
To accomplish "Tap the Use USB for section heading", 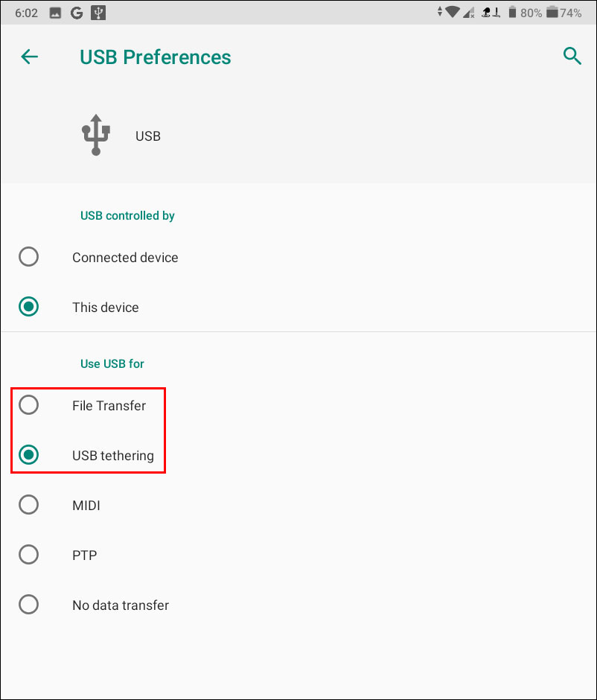I will 112,363.
